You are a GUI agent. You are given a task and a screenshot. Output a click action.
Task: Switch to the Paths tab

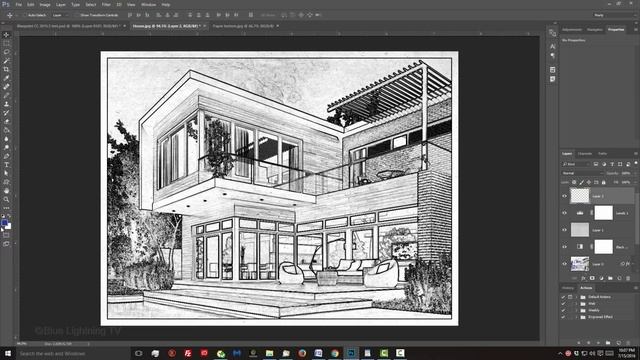coord(602,153)
